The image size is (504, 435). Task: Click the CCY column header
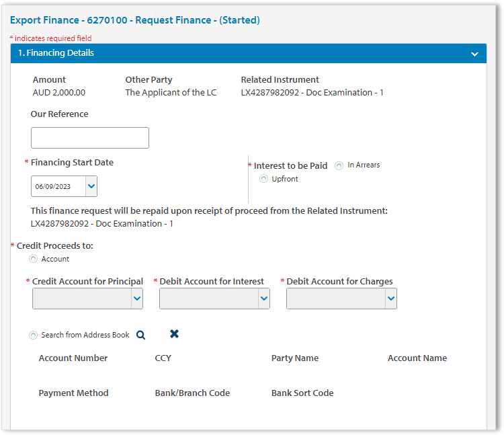tap(163, 358)
